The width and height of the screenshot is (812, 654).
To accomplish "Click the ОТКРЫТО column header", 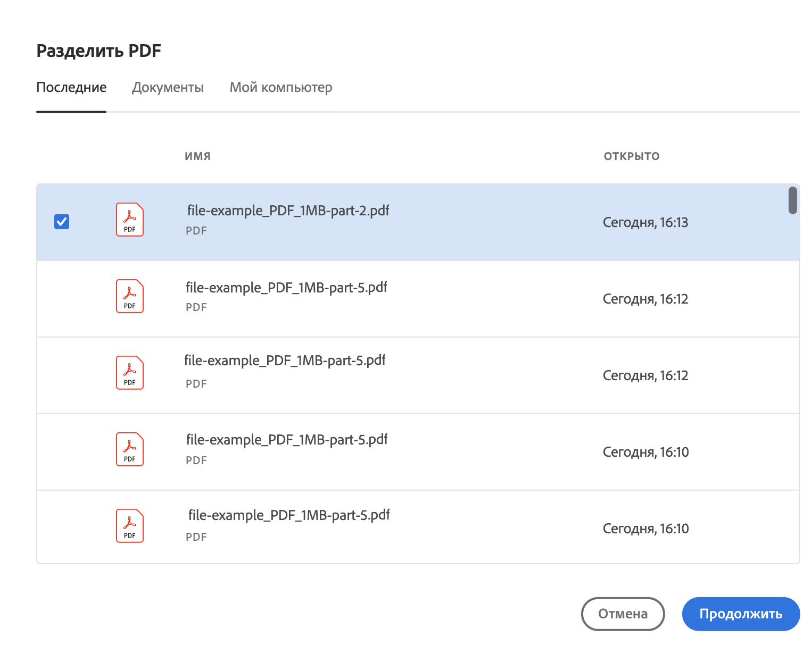I will click(632, 156).
